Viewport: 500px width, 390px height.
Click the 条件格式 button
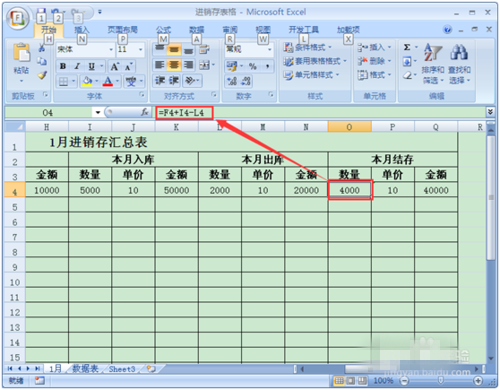[x=307, y=47]
